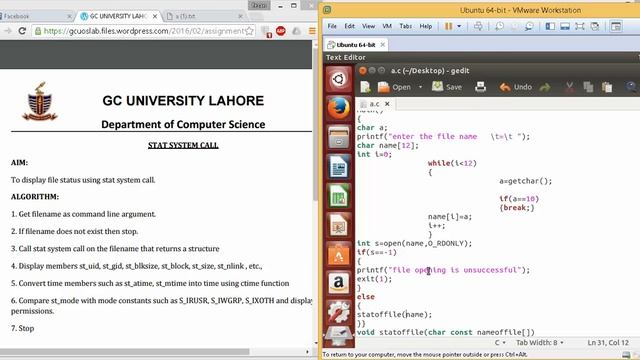Open LibreOffice Impress from the dock
Screen dimensions: 640x360
(338, 225)
